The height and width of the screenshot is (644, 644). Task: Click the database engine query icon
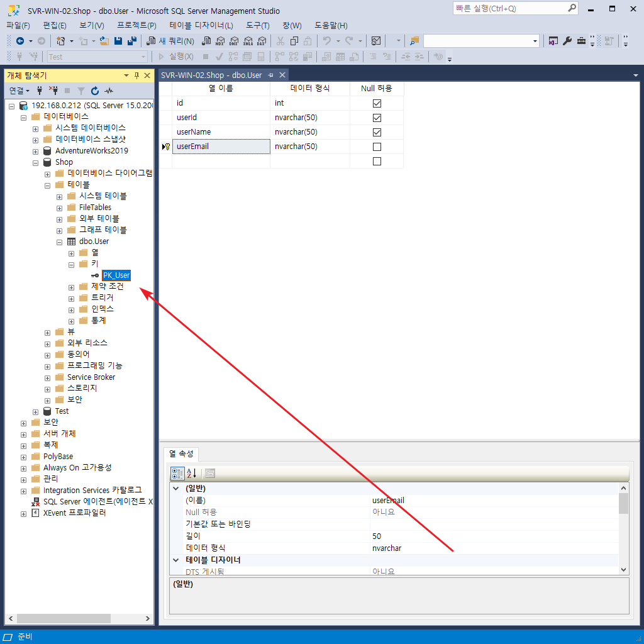point(206,41)
